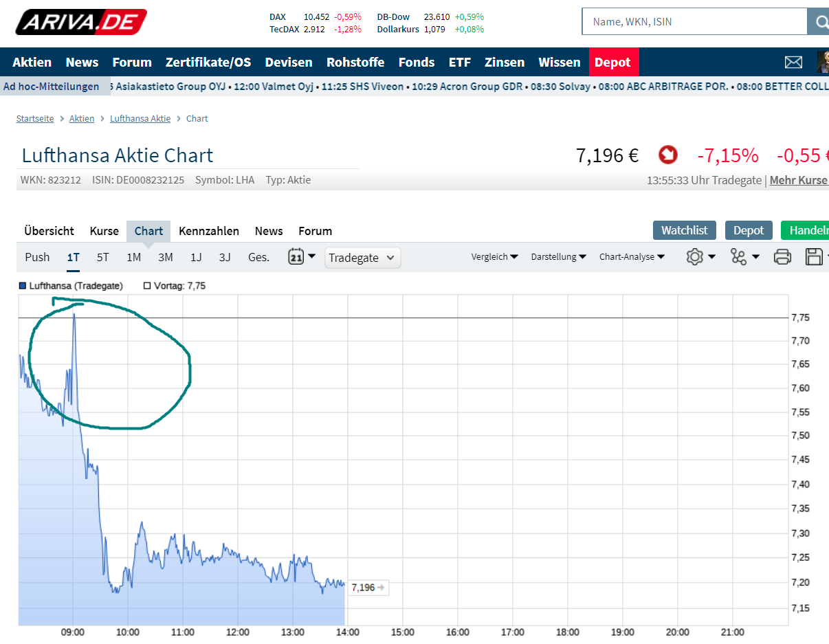Click the Dollarkurs quote

430,29
